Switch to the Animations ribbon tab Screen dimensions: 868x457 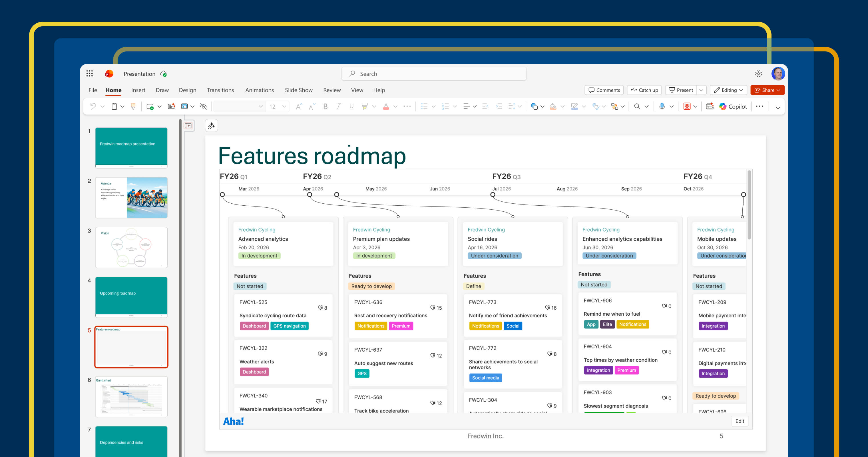(x=260, y=90)
